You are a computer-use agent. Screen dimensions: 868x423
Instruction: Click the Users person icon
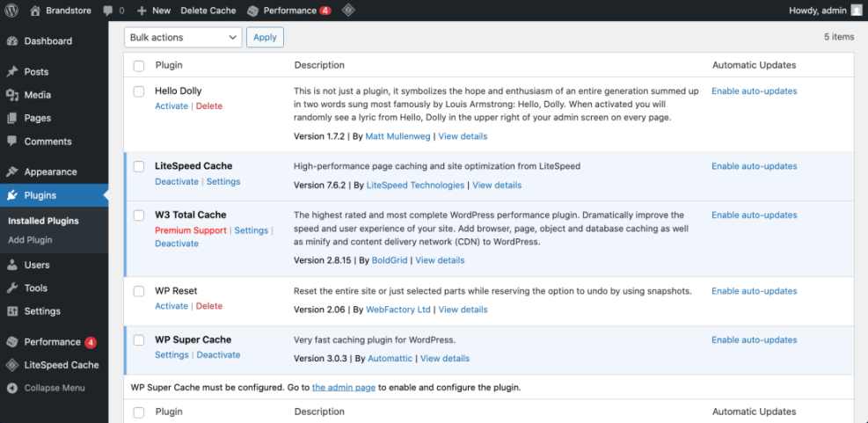point(12,265)
